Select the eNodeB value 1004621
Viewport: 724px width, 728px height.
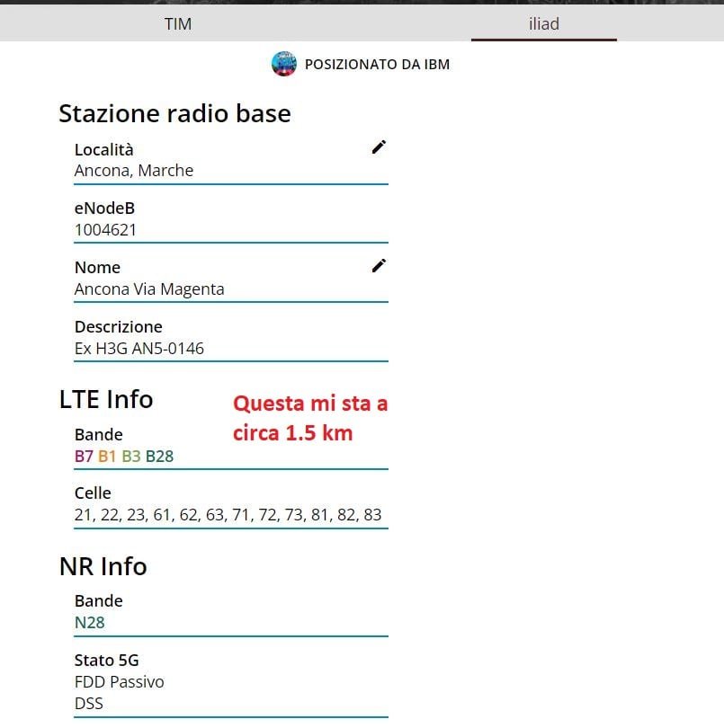tap(105, 230)
